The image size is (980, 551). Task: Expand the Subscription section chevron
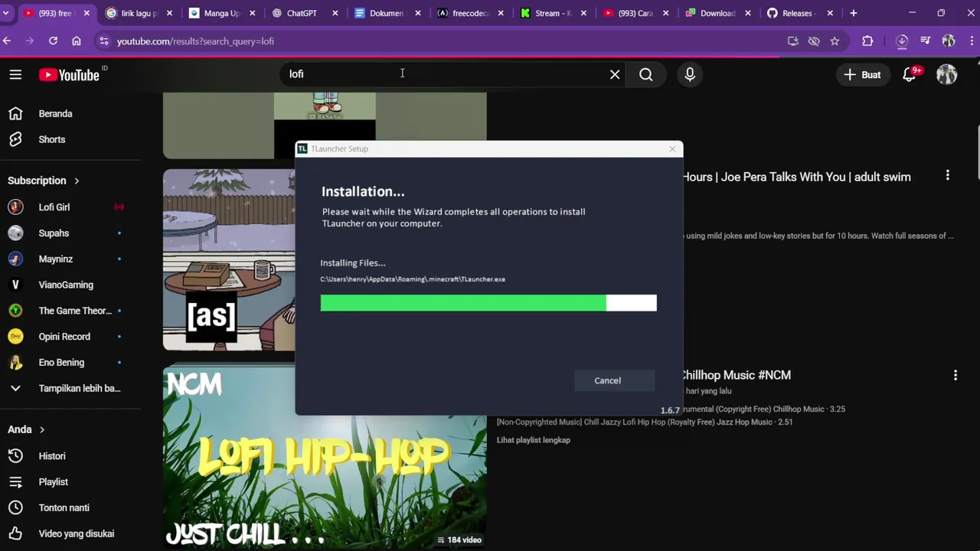[77, 181]
